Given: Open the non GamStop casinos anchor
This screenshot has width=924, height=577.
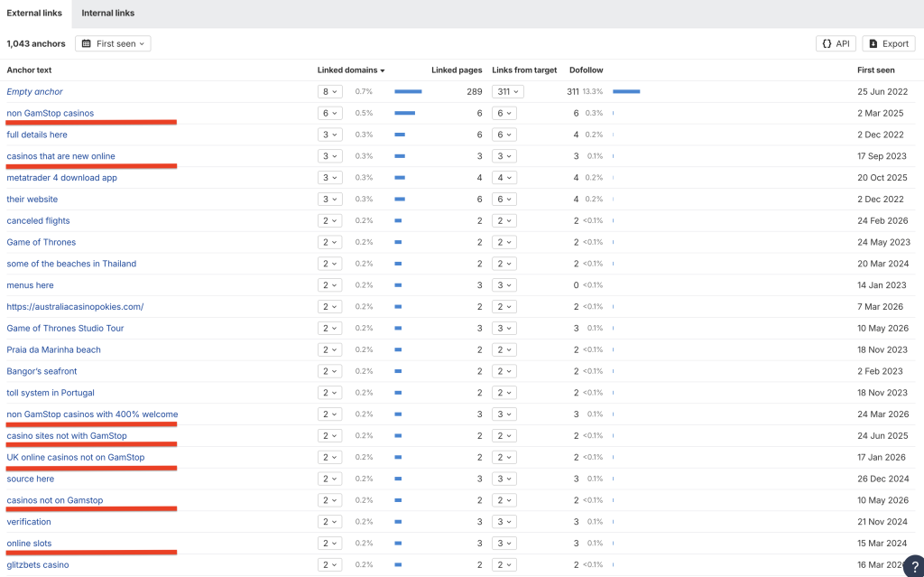Looking at the screenshot, I should point(51,113).
